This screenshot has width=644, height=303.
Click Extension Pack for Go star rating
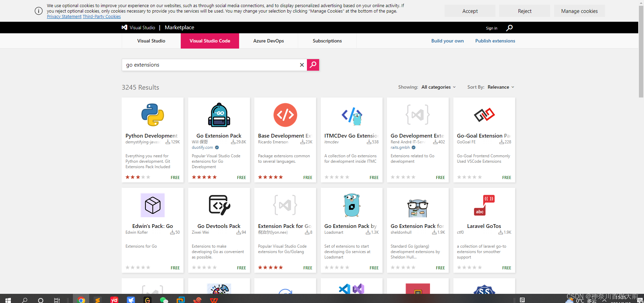click(x=270, y=267)
